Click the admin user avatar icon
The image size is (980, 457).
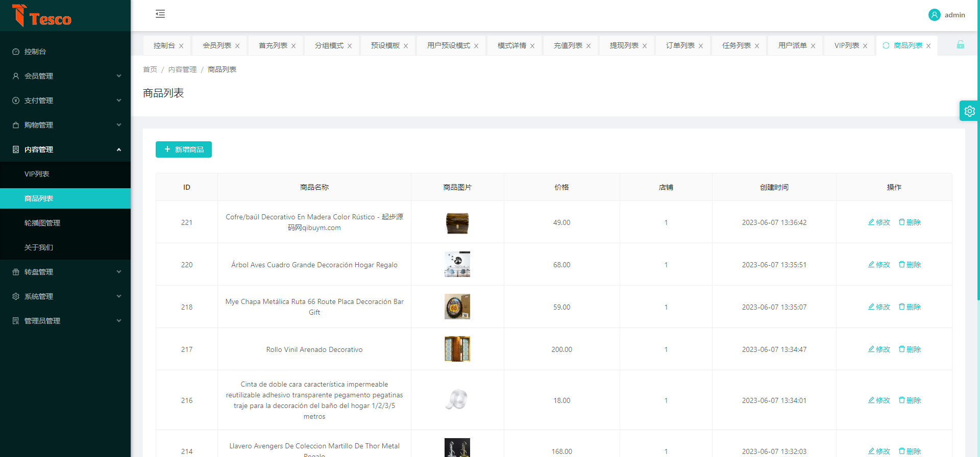(934, 15)
